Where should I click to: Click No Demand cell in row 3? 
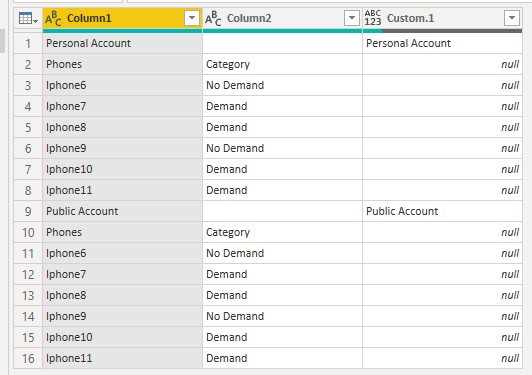pos(282,86)
